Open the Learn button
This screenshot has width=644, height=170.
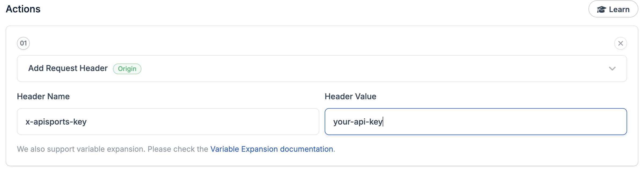(613, 9)
